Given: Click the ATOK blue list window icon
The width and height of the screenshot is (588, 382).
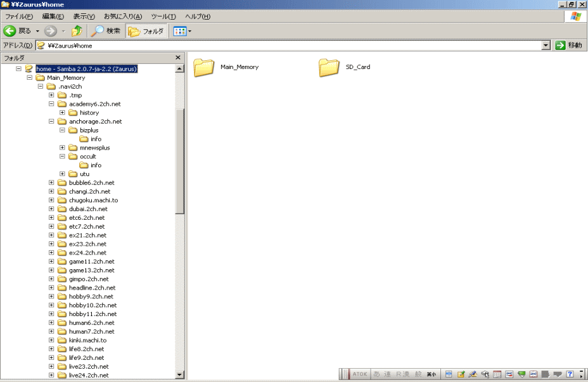Looking at the screenshot, I should tap(449, 374).
